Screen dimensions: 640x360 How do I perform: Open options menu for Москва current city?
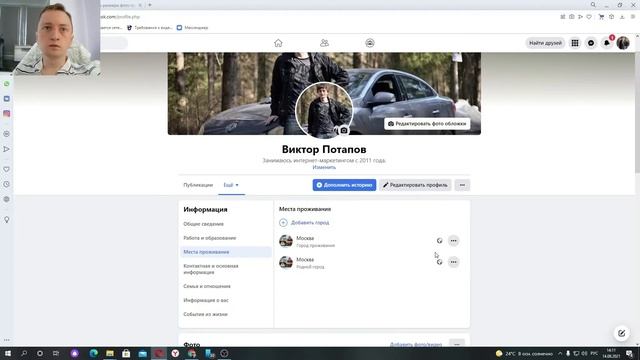tap(453, 241)
